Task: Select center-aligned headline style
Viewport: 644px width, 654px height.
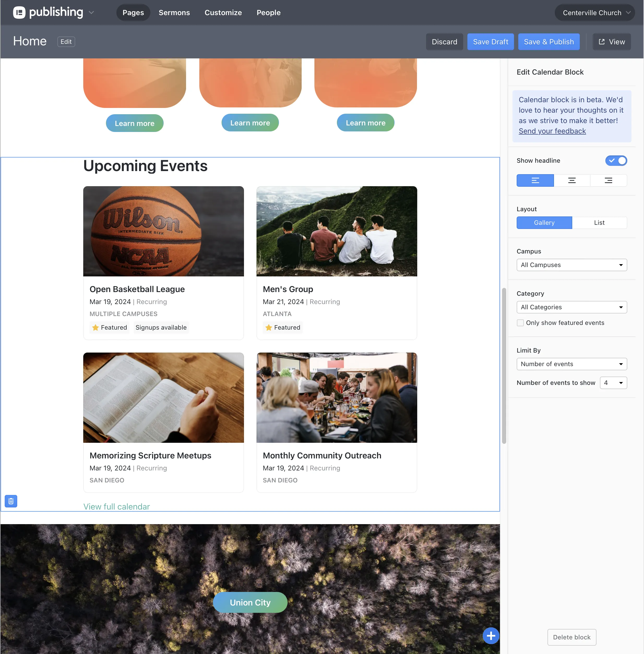Action: (x=572, y=180)
